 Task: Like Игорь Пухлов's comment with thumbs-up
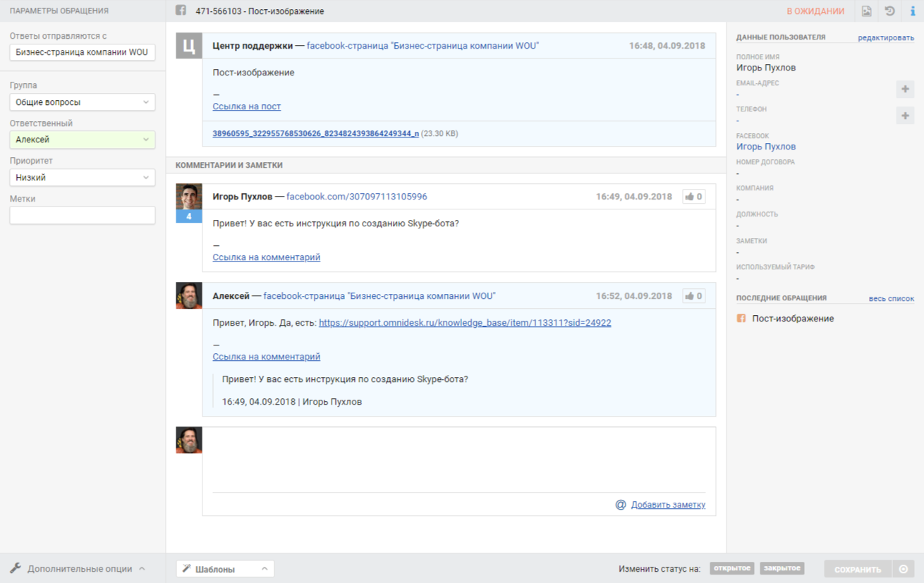coord(693,197)
